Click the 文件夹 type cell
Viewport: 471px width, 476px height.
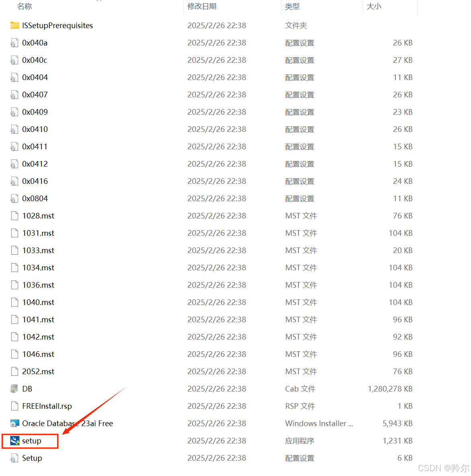pos(296,25)
